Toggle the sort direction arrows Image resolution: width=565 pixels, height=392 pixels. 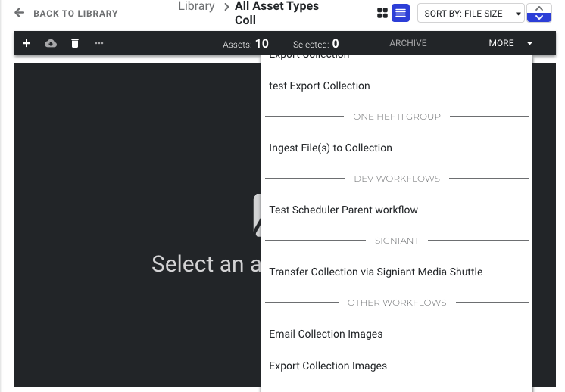point(538,14)
